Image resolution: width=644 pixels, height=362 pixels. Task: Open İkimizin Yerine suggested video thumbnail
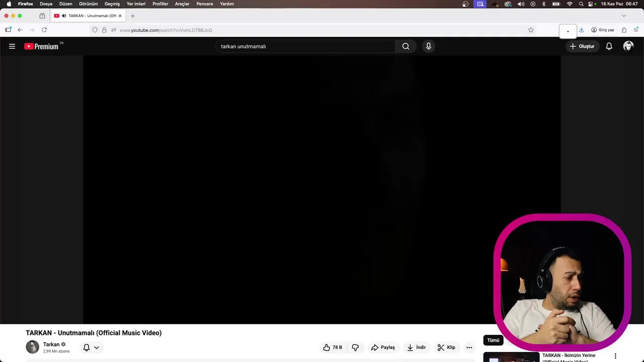click(x=511, y=357)
